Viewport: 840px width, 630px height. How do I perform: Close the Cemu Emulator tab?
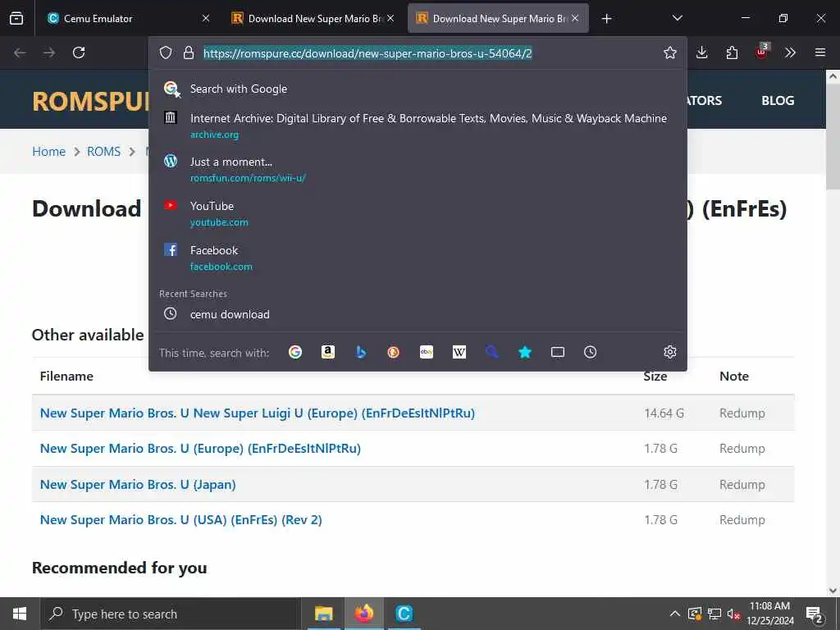pos(206,18)
